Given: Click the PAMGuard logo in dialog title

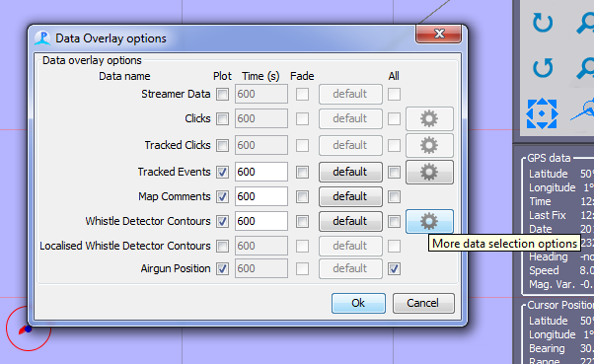Looking at the screenshot, I should click(42, 38).
